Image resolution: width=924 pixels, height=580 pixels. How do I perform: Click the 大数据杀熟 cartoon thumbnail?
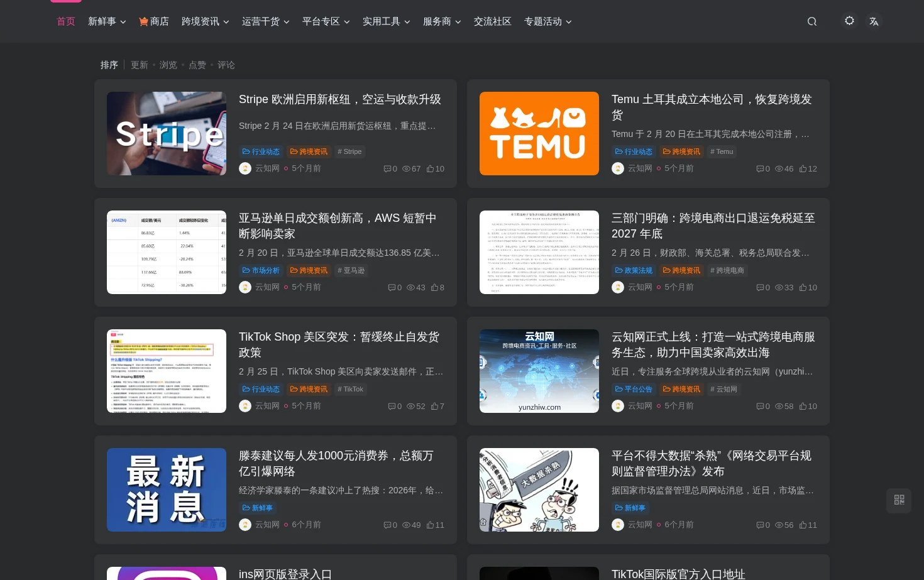pyautogui.click(x=539, y=490)
